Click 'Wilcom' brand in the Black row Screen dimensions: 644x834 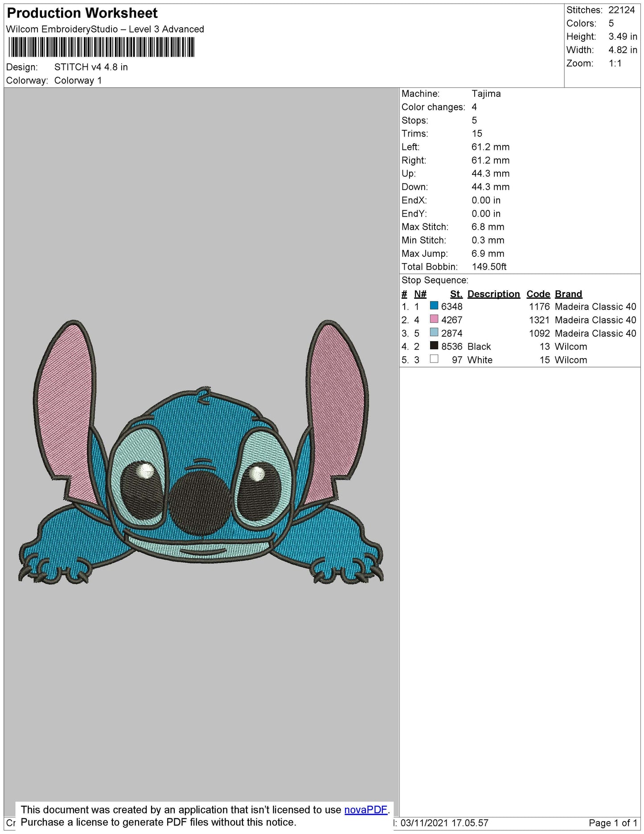pos(571,347)
